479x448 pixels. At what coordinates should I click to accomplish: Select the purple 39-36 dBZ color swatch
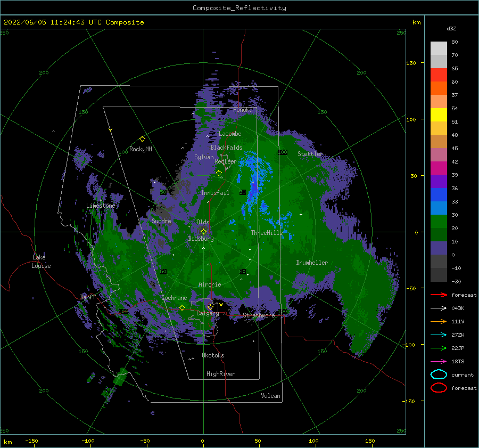pyautogui.click(x=439, y=181)
